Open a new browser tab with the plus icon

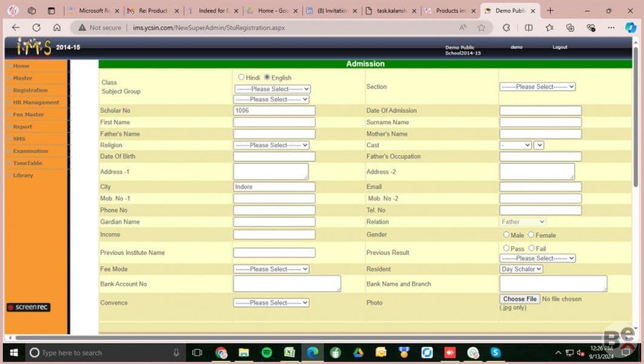click(x=550, y=11)
